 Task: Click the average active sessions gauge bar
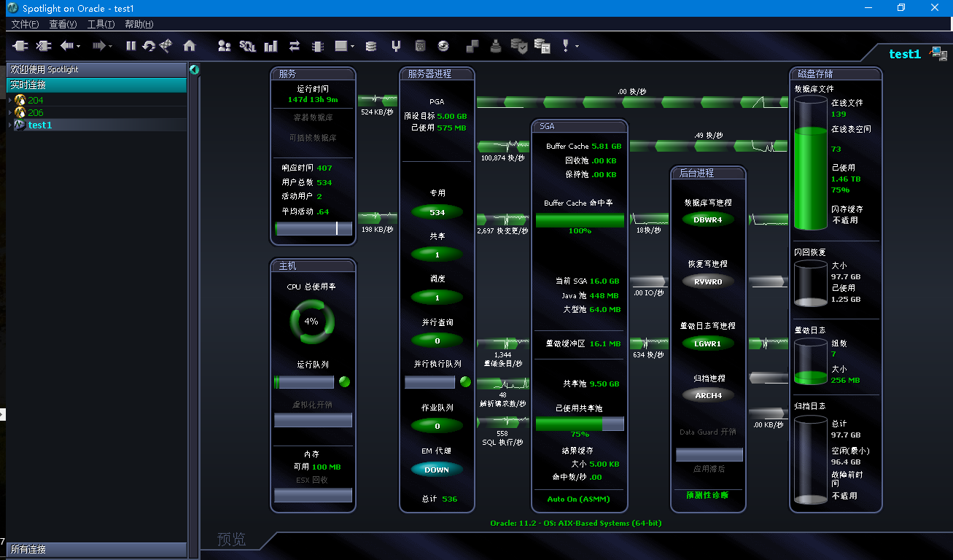[x=314, y=228]
